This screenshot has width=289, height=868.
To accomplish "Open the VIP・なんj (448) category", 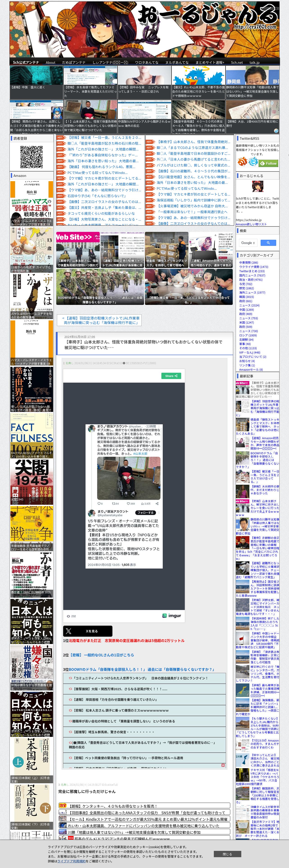I will [x=250, y=352].
